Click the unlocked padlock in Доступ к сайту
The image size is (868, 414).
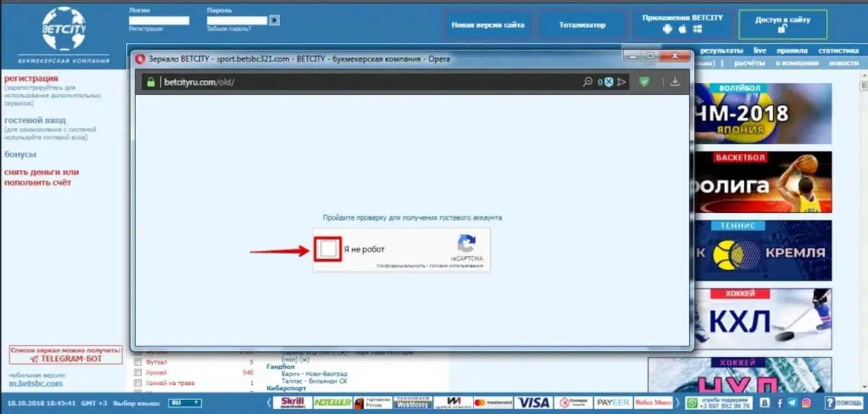(782, 29)
